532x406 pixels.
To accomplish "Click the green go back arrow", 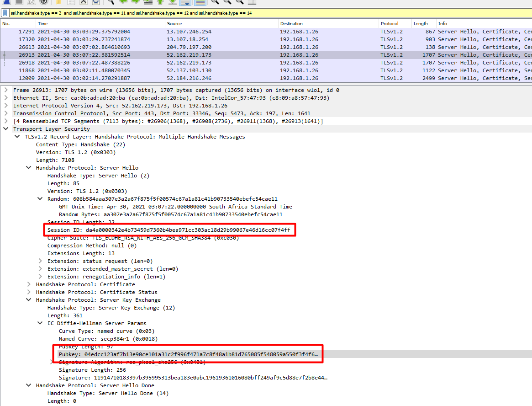I will coord(123,2).
